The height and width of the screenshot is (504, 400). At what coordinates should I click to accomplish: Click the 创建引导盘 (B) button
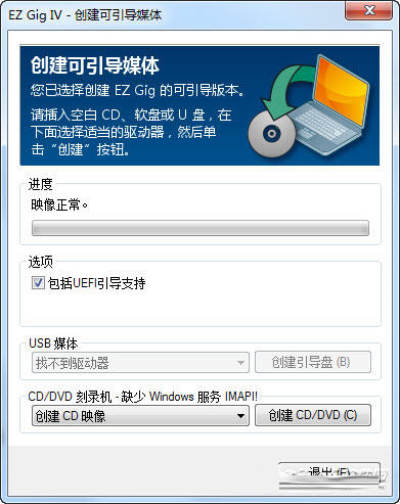point(313,362)
